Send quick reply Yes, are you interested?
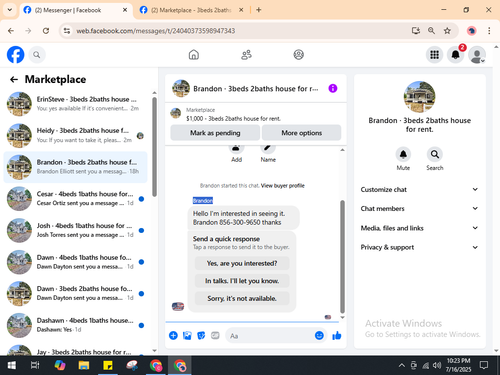This screenshot has height=375, width=500. pos(242,263)
